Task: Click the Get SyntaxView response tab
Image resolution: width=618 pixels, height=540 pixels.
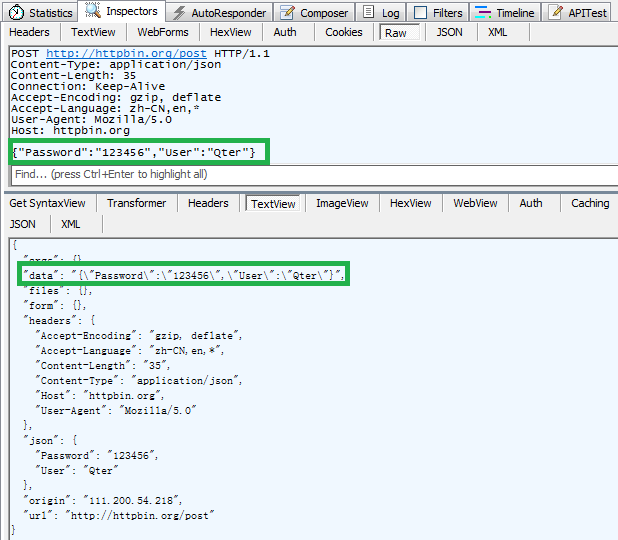Action: [47, 203]
